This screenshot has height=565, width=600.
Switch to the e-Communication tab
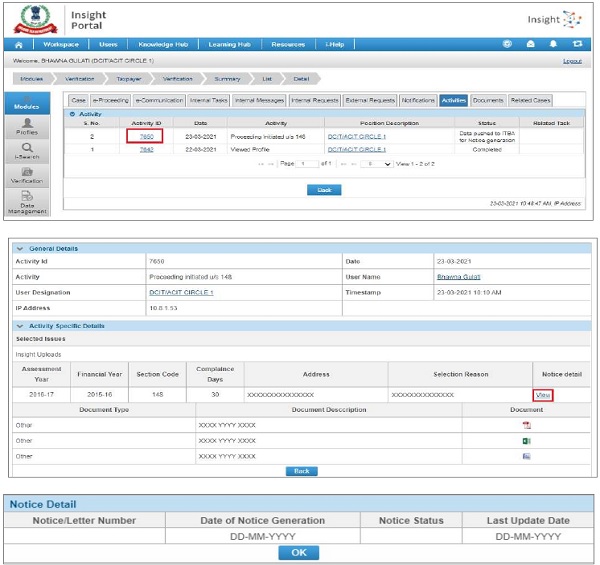159,100
